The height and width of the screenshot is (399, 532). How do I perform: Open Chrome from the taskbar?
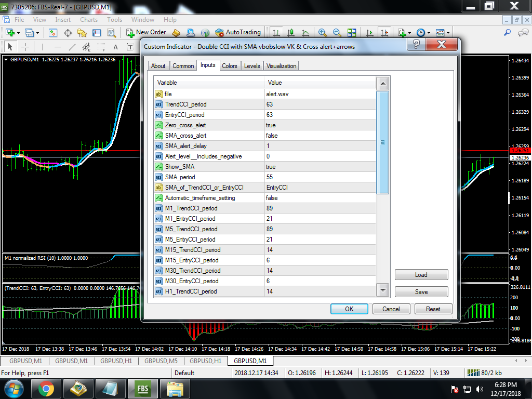coord(46,389)
